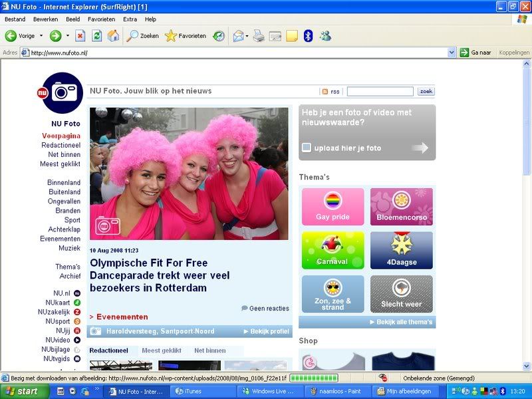Click the Refresh page toolbar icon
The width and height of the screenshot is (532, 399).
[x=96, y=36]
